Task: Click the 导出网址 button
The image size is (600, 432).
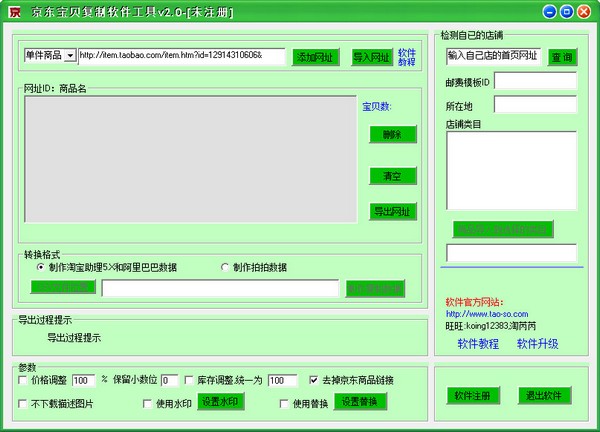Action: click(x=392, y=211)
